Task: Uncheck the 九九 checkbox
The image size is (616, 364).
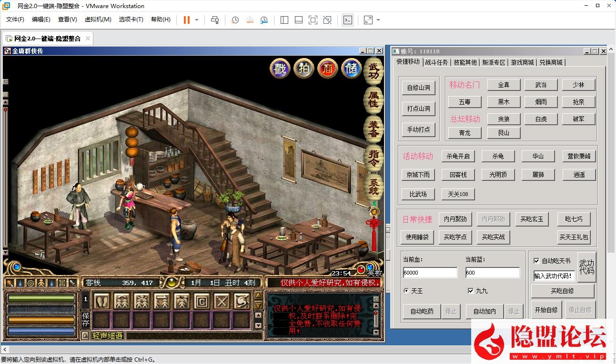Action: (x=471, y=291)
